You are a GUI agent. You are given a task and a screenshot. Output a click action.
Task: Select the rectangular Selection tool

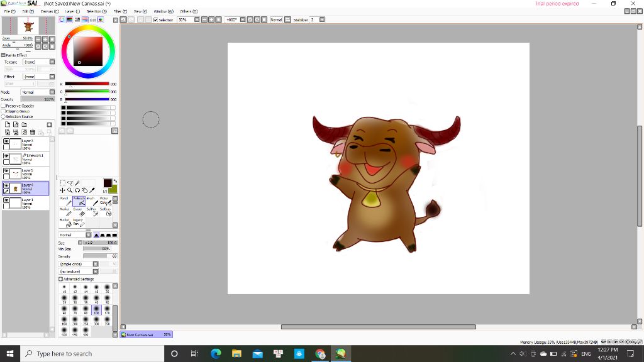62,183
